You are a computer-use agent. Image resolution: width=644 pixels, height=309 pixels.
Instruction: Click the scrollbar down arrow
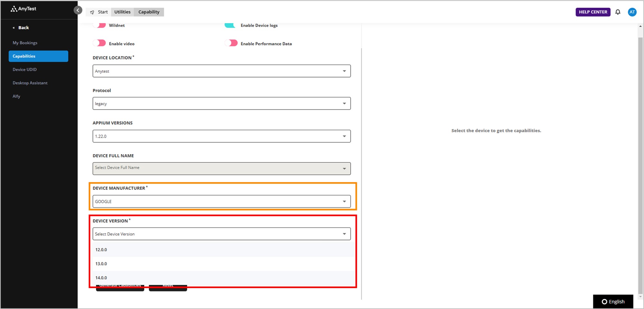pyautogui.click(x=640, y=297)
